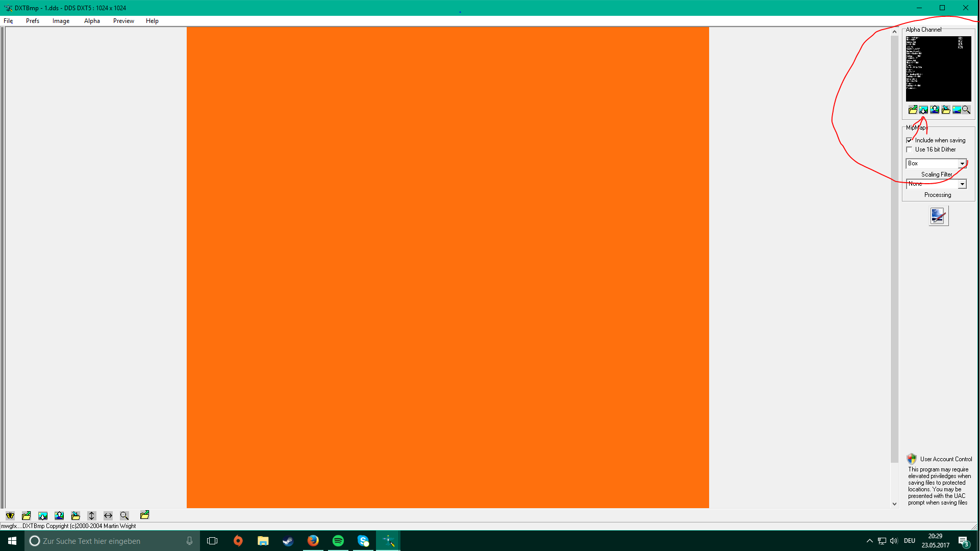Click the image down-arrow icon in the bottom toolbar
Viewport: 980px width, 551px height.
click(x=43, y=516)
